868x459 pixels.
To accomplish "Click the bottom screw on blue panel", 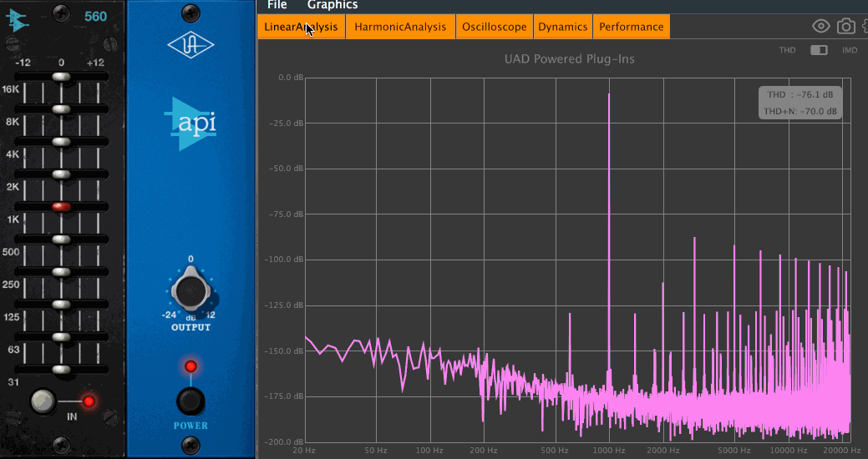I will point(190,444).
